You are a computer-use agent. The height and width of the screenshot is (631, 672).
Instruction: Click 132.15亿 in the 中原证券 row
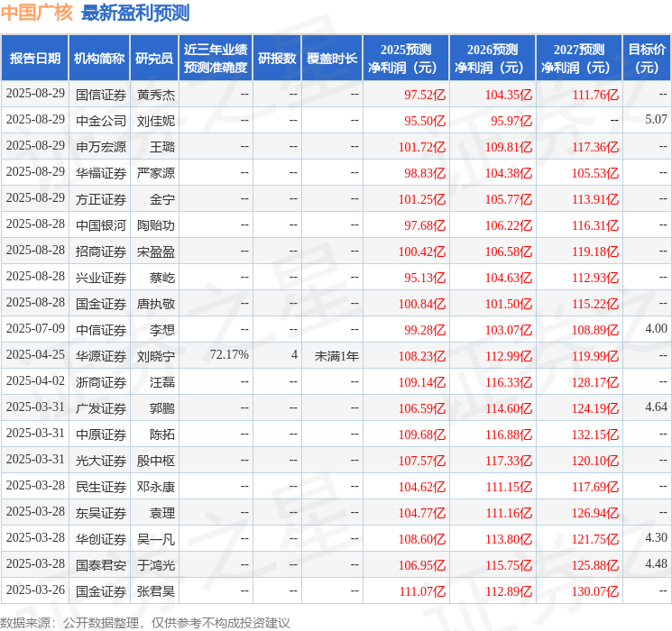[x=595, y=434]
